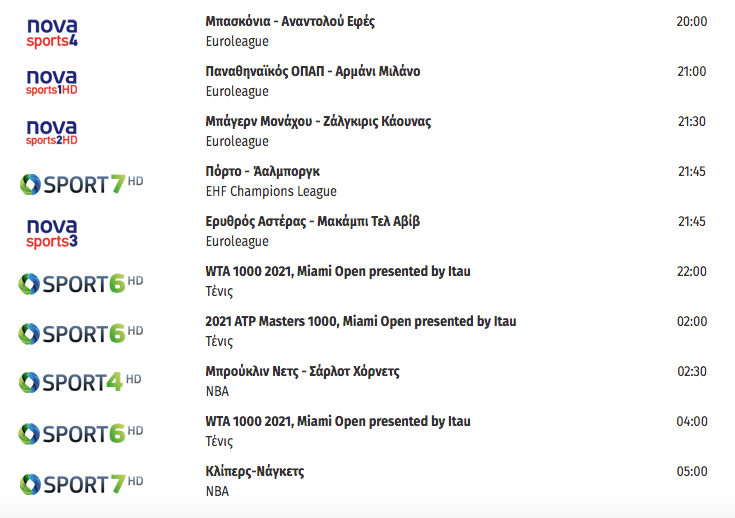This screenshot has height=518, width=735.
Task: Click the Nova Sports 2 HD logo
Action: [x=52, y=133]
